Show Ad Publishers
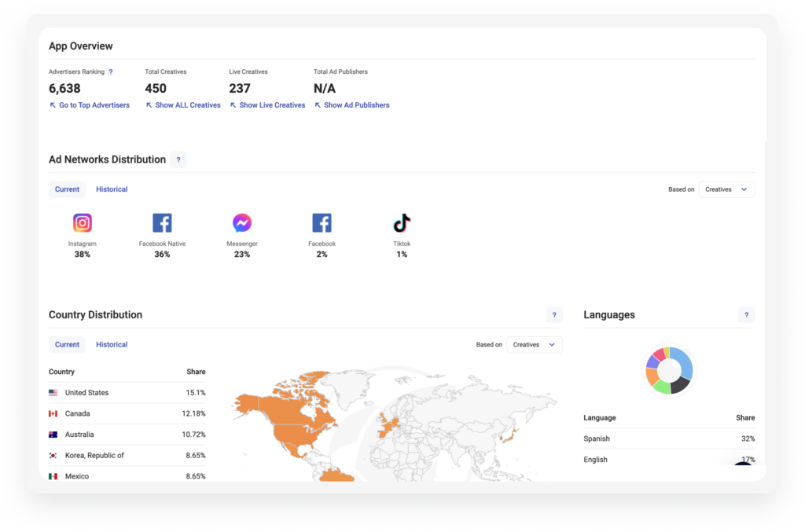 352,105
